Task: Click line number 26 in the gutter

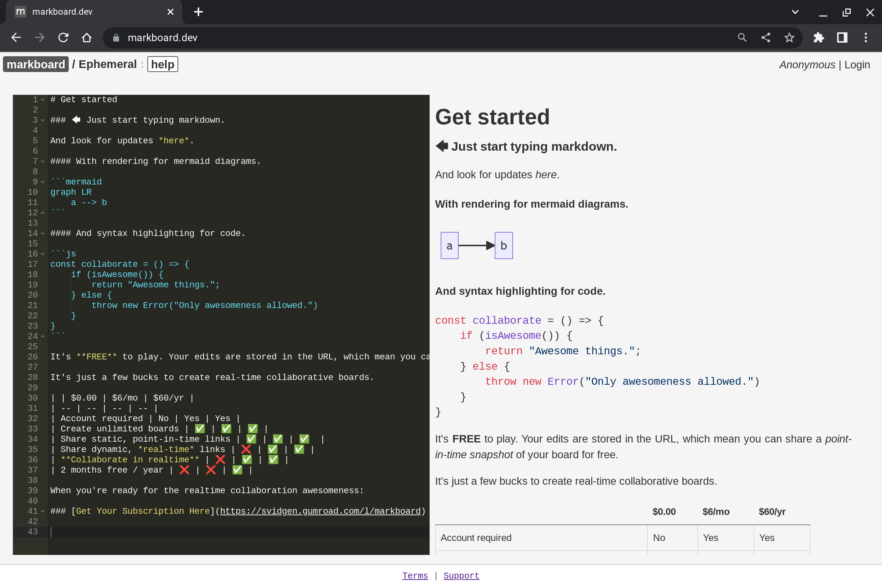Action: [33, 356]
